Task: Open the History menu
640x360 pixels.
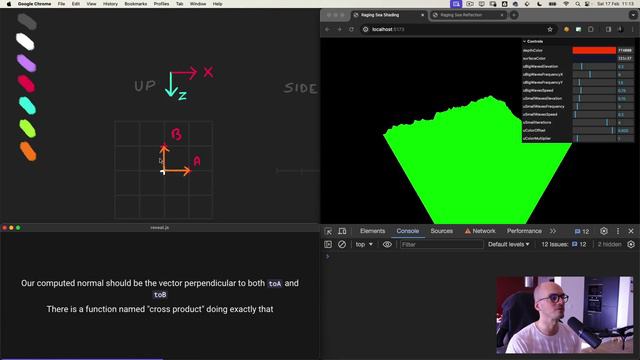Action: pos(110,4)
